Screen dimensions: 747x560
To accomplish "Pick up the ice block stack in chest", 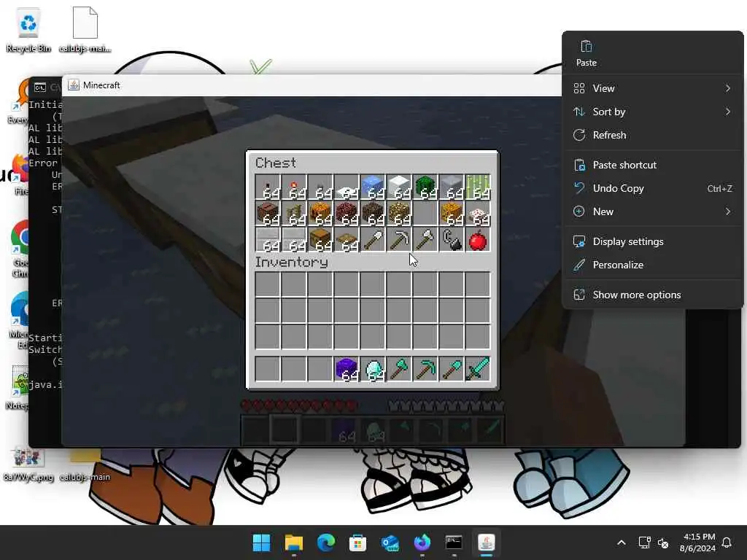I will pos(372,187).
